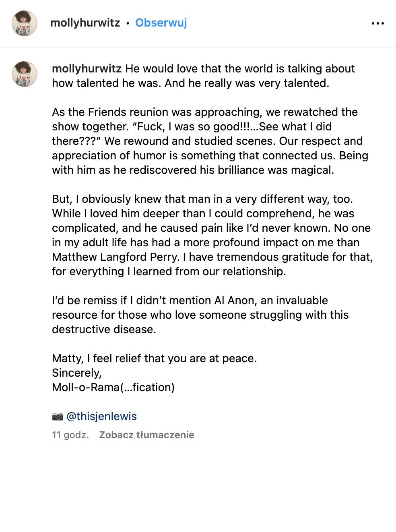
Task: Click the Moll-o-Rama(...fication) signature line
Action: pos(113,387)
